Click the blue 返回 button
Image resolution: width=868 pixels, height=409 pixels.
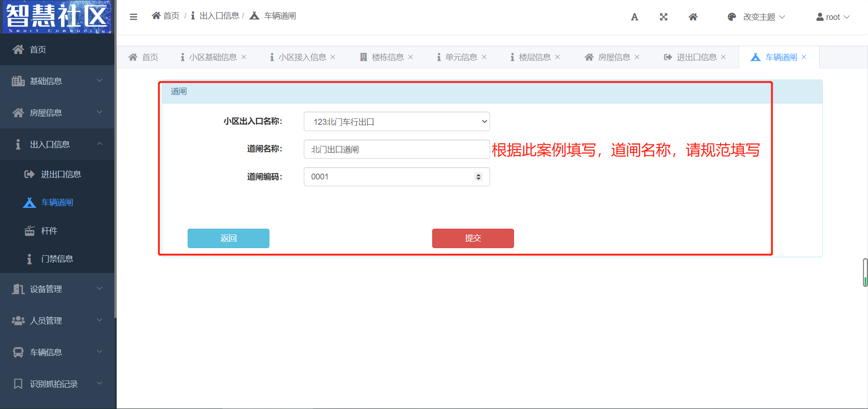coord(228,238)
